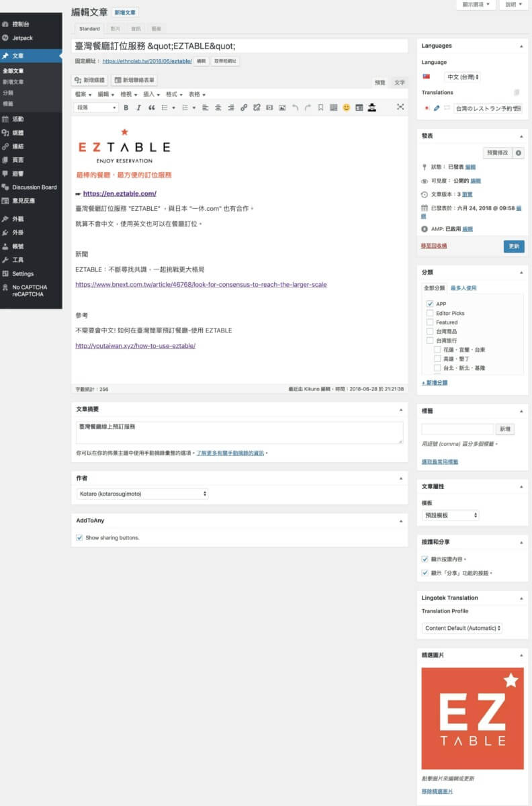532x806 pixels.
Task: Open the author dropdown Kotaro
Action: pyautogui.click(x=142, y=494)
